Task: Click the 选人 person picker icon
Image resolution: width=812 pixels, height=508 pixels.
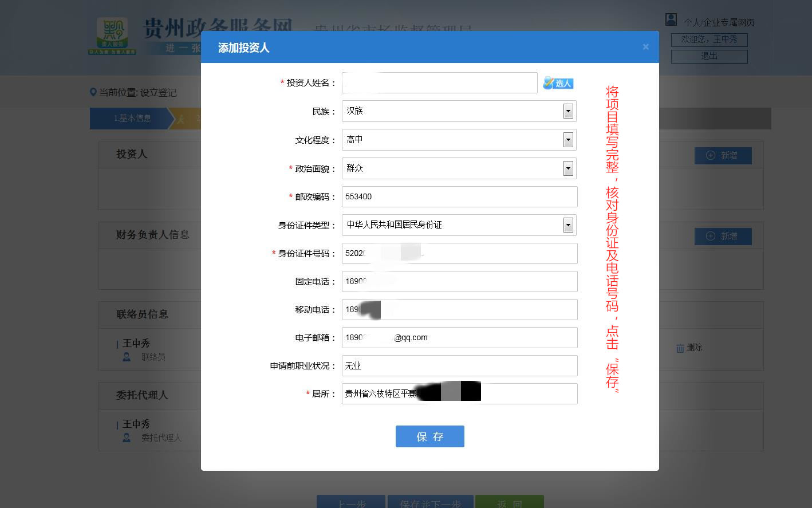Action: (558, 83)
